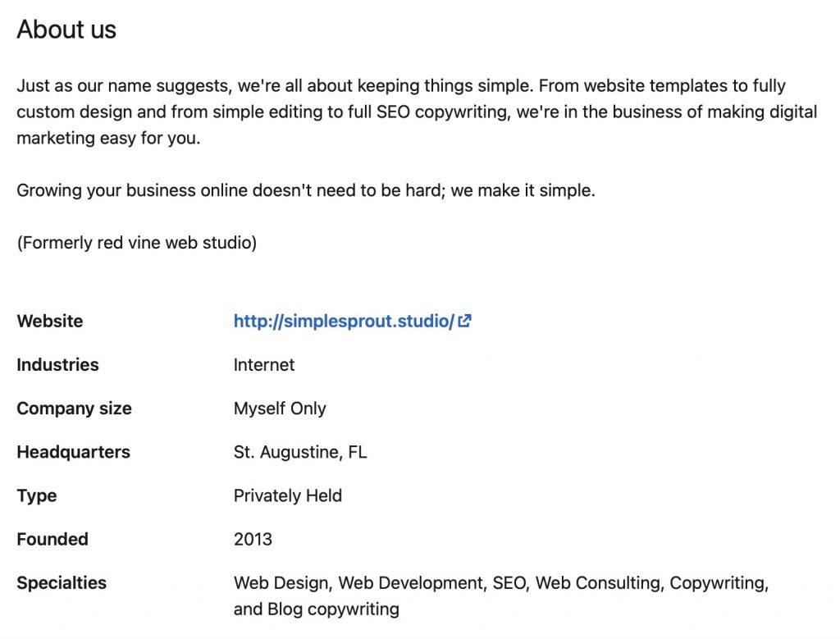Click the specialties list starting with Web Design

(500, 583)
